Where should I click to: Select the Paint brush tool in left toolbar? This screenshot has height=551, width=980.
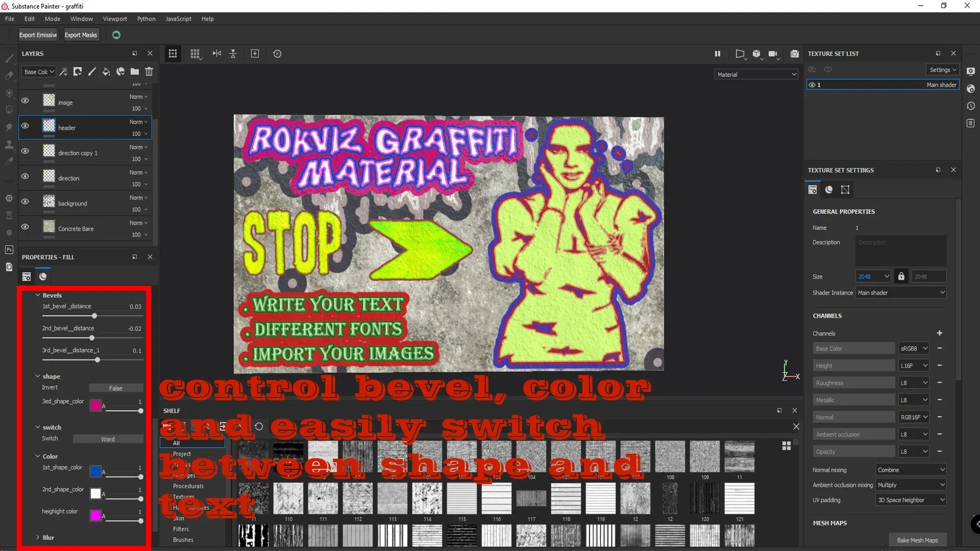coord(9,58)
